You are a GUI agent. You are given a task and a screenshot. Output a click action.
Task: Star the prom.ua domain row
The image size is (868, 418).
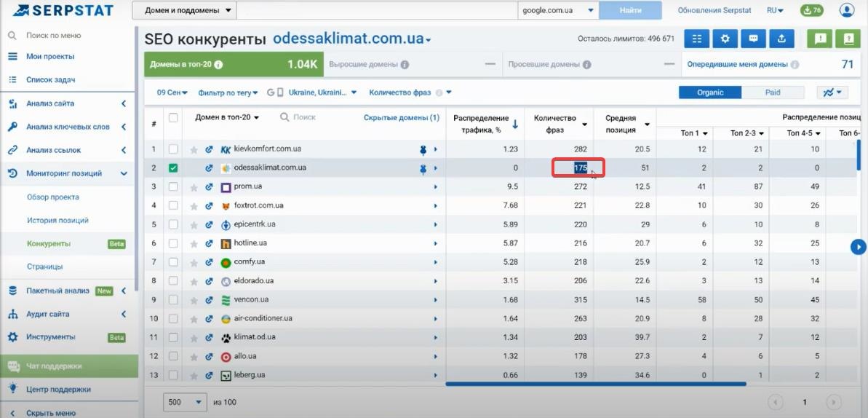[x=194, y=187]
